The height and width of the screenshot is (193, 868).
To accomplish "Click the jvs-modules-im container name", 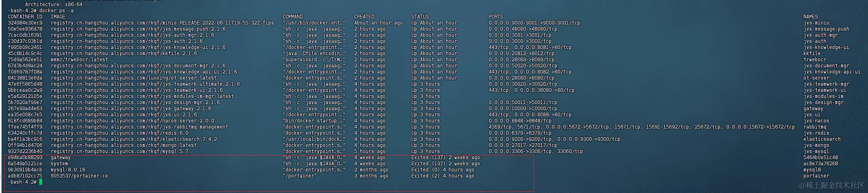I will [x=823, y=96].
